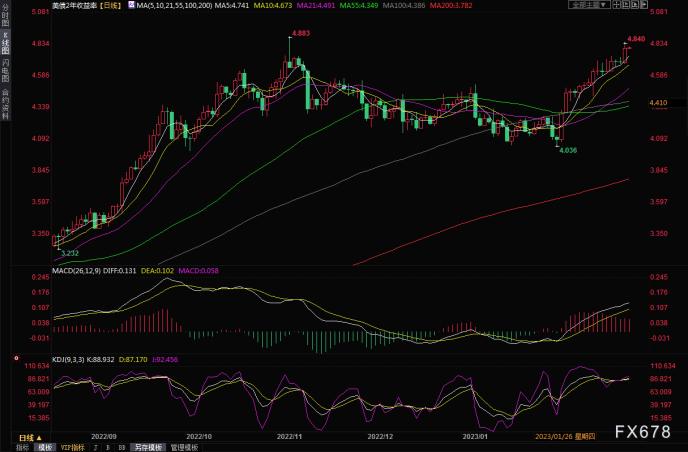688x452 pixels.
Task: Click the 2023/01 date axis label
Action: (475, 436)
